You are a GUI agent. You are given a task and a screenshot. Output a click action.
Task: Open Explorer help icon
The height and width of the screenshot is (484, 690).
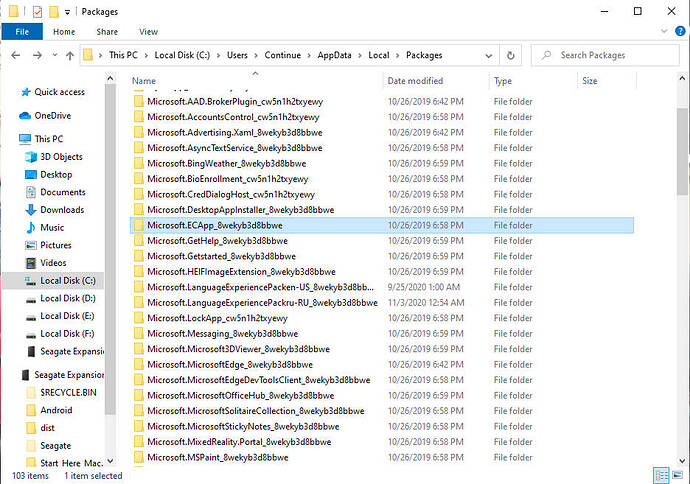pos(680,31)
